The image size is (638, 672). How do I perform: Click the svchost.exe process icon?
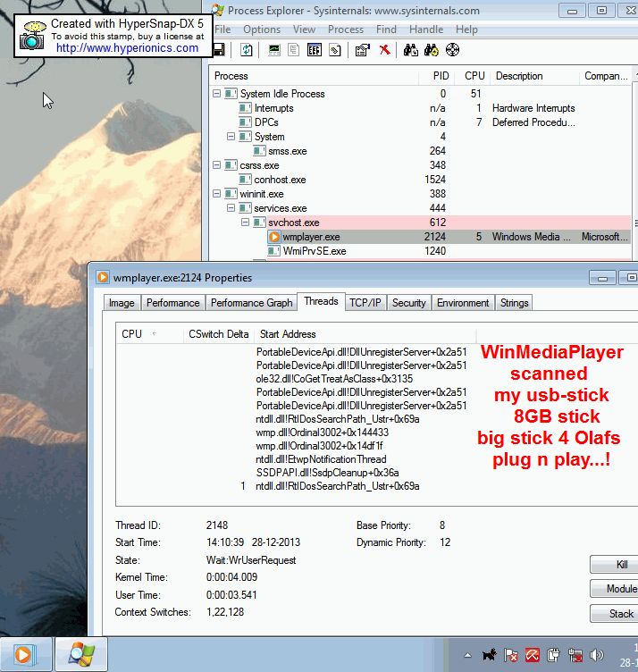[x=259, y=223]
